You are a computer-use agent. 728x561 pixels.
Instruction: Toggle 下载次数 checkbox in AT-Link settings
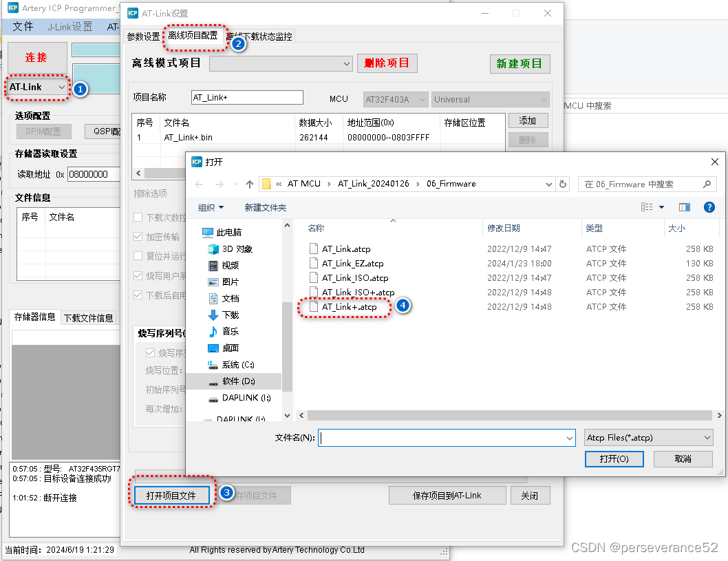[x=138, y=218]
